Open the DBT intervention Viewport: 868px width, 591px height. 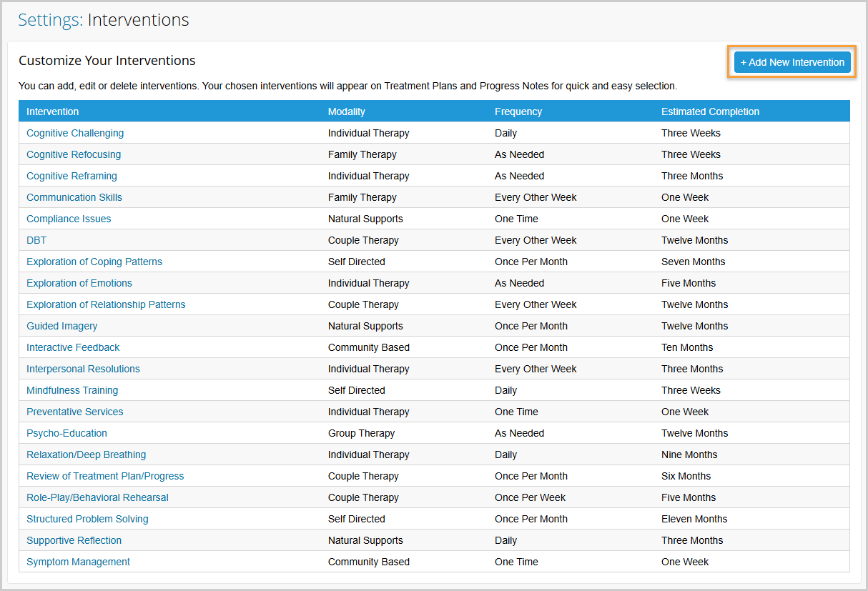pos(36,240)
